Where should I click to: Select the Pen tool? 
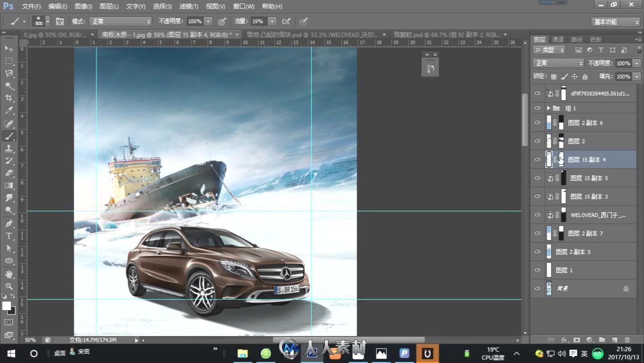pos(8,223)
